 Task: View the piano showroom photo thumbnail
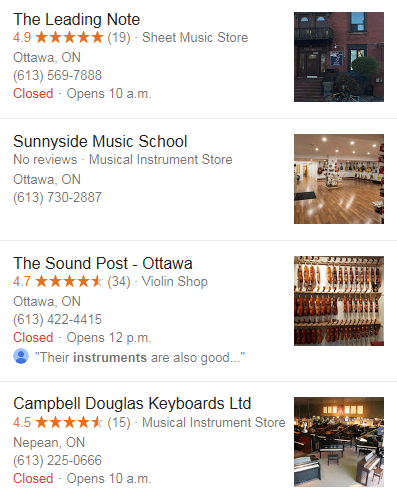(x=339, y=442)
